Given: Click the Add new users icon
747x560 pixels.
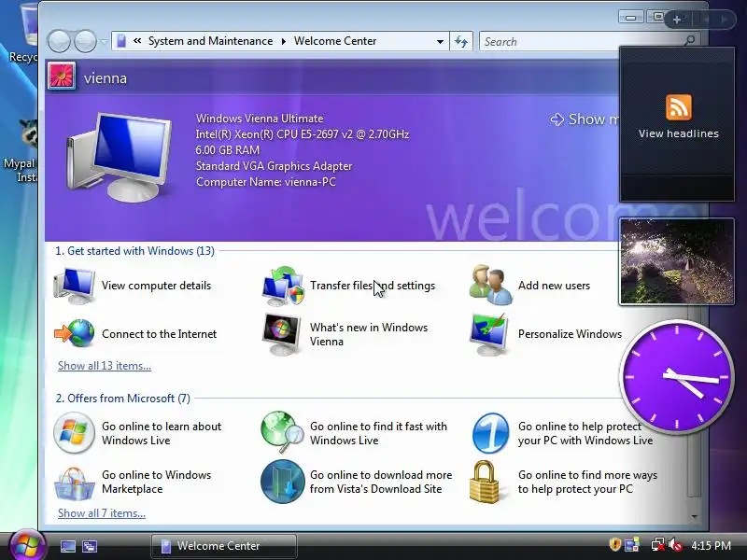Looking at the screenshot, I should 491,285.
